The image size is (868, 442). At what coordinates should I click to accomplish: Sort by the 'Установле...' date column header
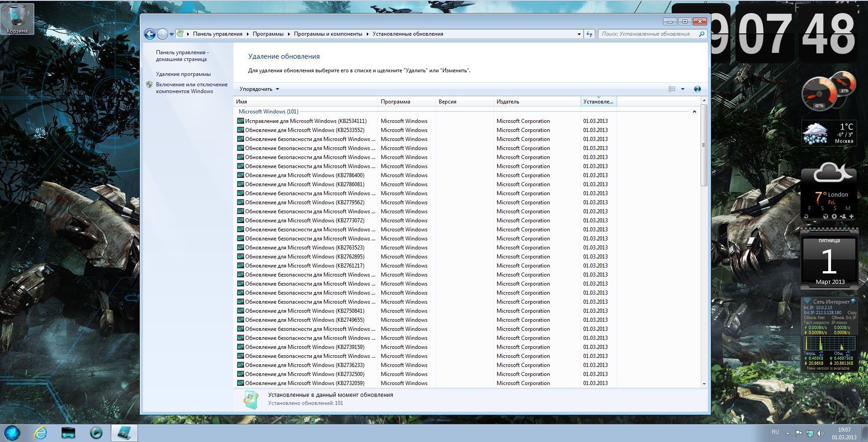coord(598,102)
